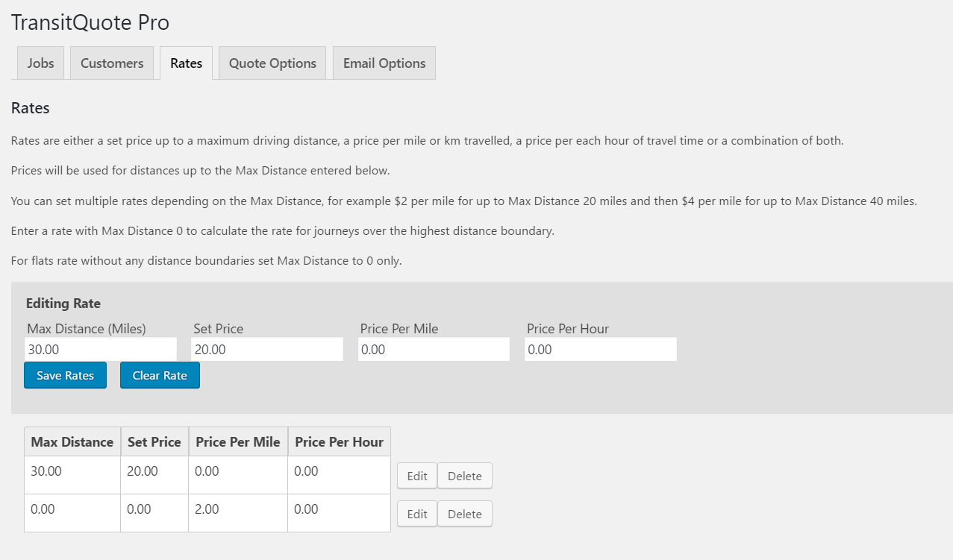Click the Set Price column header
This screenshot has height=560, width=953.
tap(154, 441)
